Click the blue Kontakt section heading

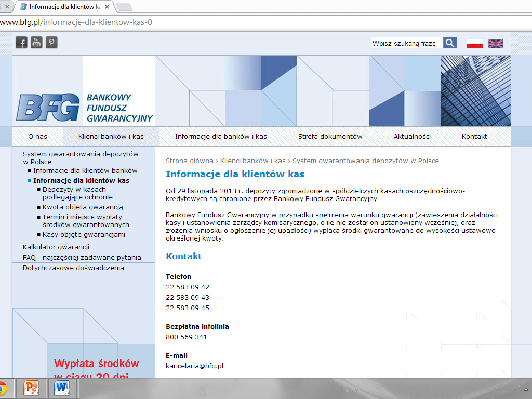pyautogui.click(x=183, y=256)
